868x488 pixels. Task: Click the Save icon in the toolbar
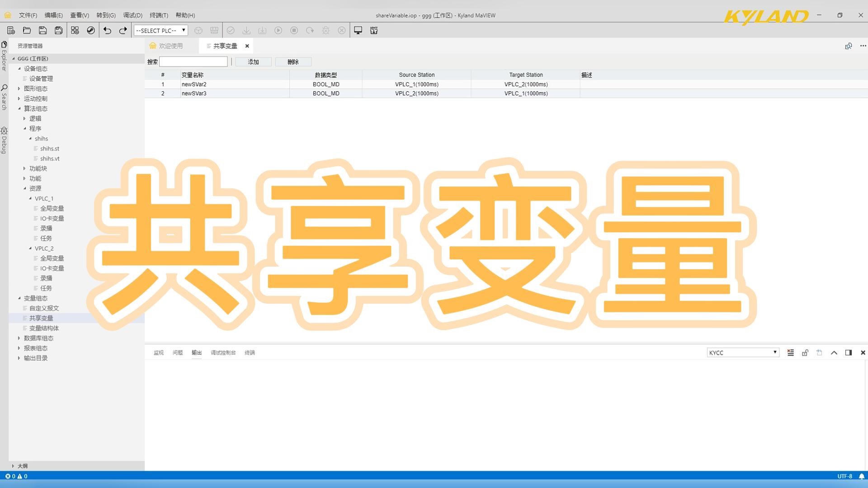click(x=42, y=30)
